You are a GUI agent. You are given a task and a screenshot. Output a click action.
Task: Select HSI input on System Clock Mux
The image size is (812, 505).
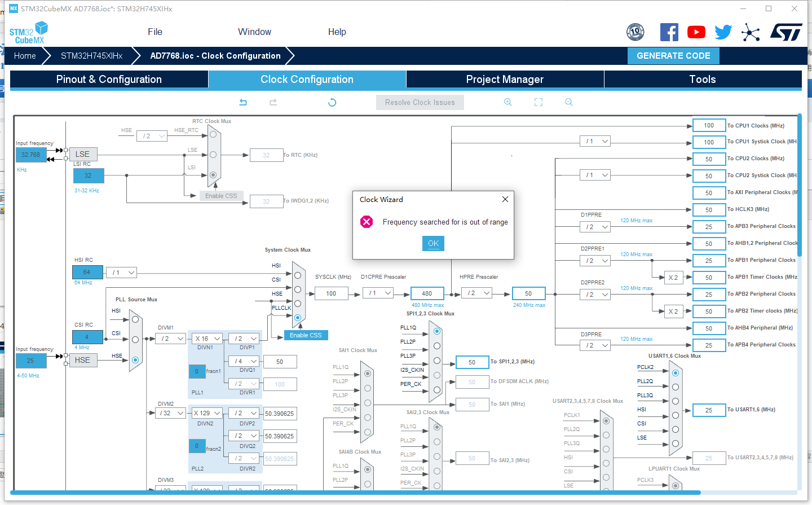pos(298,275)
